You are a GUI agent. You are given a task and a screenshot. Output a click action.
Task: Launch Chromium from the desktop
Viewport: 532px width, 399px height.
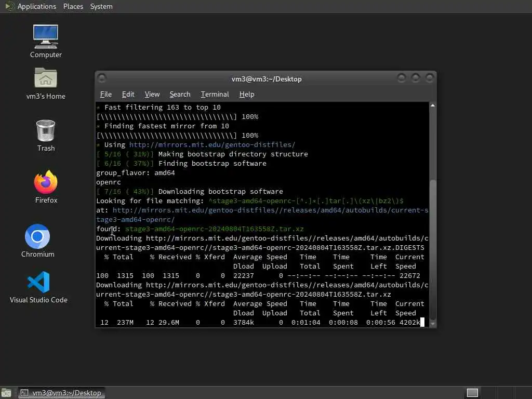pyautogui.click(x=37, y=241)
